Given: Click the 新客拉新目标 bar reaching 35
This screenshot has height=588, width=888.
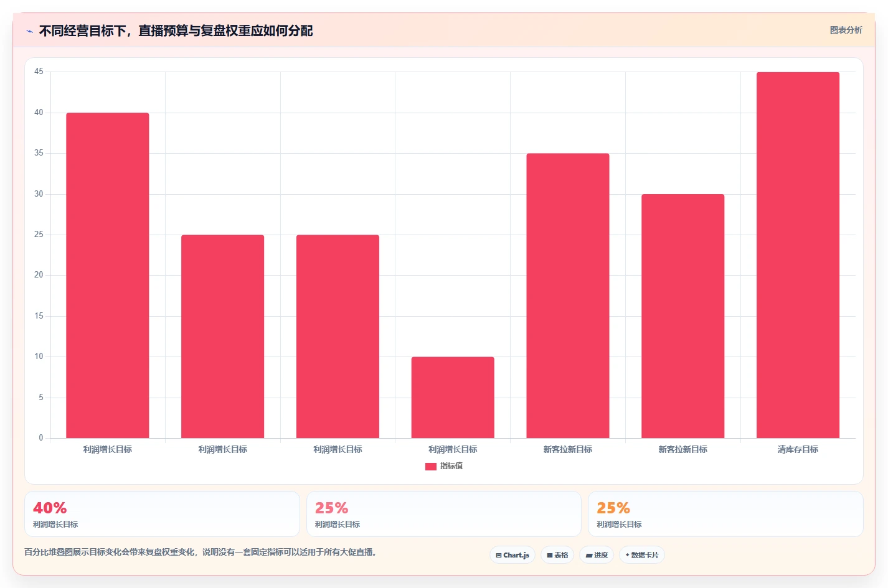Looking at the screenshot, I should pyautogui.click(x=568, y=296).
